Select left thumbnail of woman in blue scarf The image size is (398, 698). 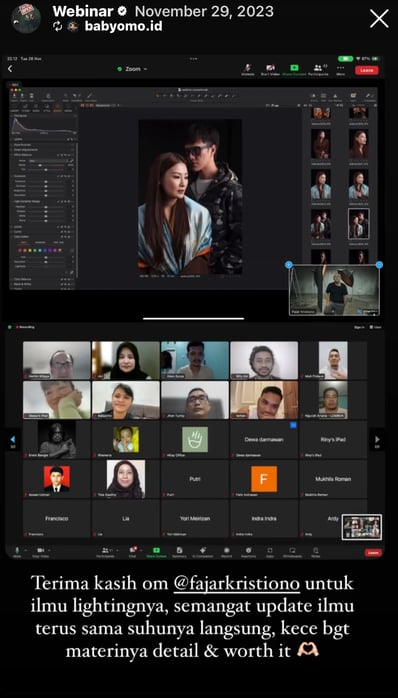(321, 184)
